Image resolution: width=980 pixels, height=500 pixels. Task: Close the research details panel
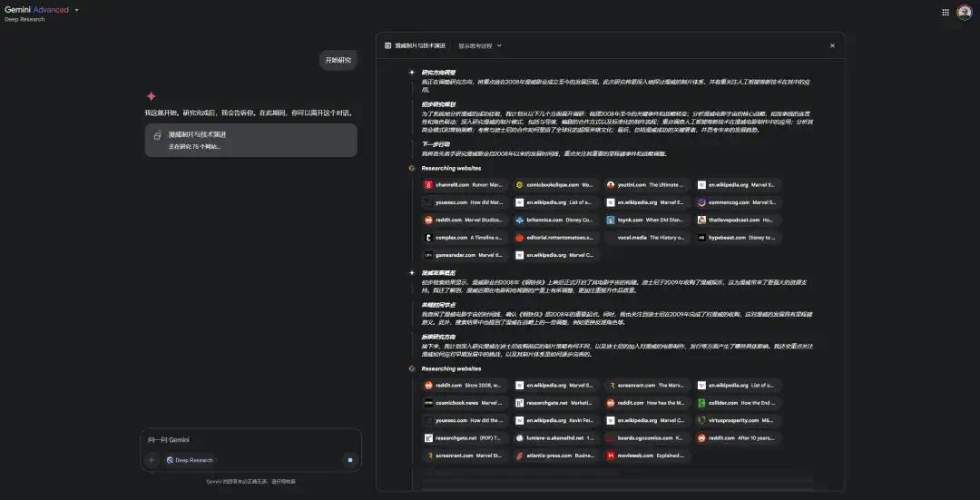coord(832,45)
